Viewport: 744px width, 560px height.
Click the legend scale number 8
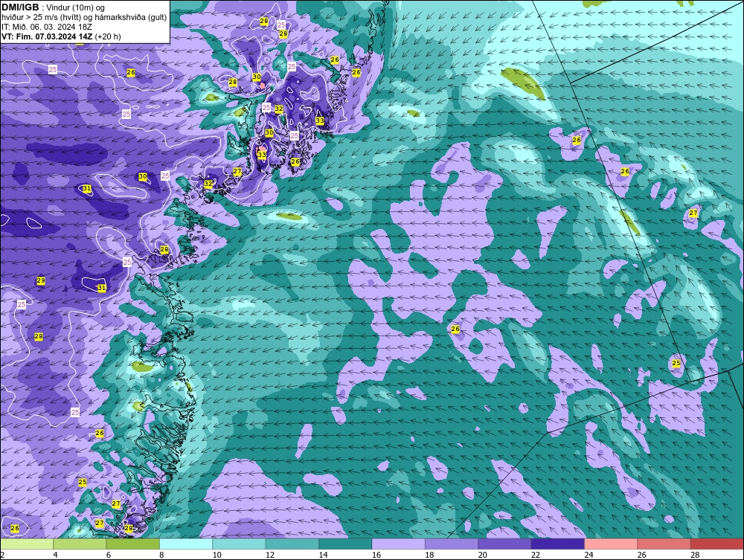tap(161, 555)
